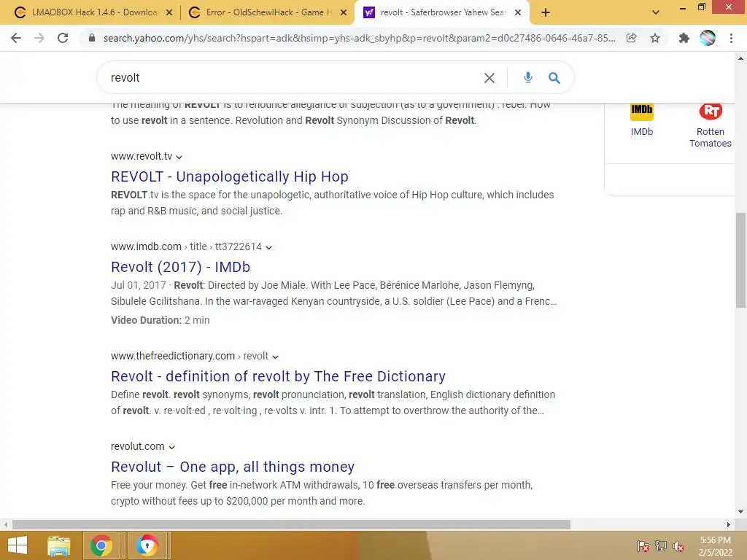Open the Chrome profile avatar

pos(708,38)
